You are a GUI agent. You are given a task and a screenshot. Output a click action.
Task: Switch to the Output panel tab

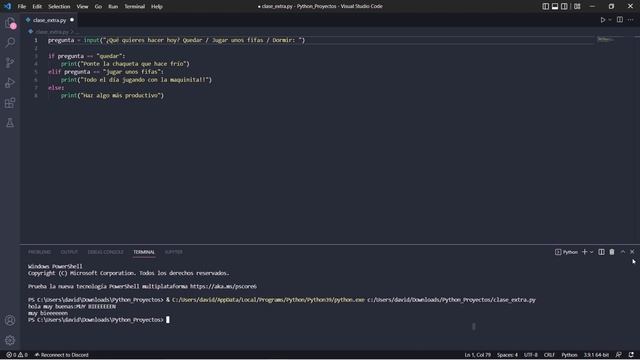pyautogui.click(x=69, y=252)
